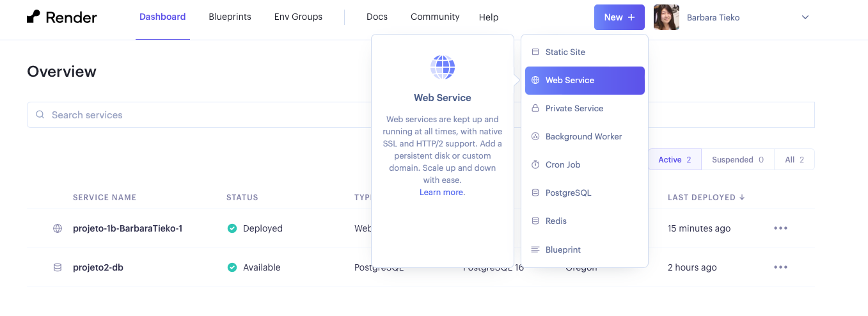Click '2 hours ago' text
Viewport: 868px width, 316px height.
click(692, 267)
